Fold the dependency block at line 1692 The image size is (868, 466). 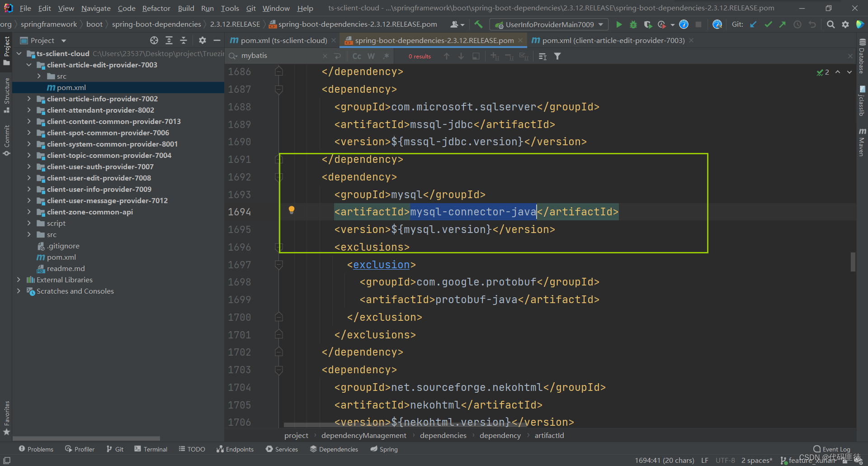(x=279, y=177)
